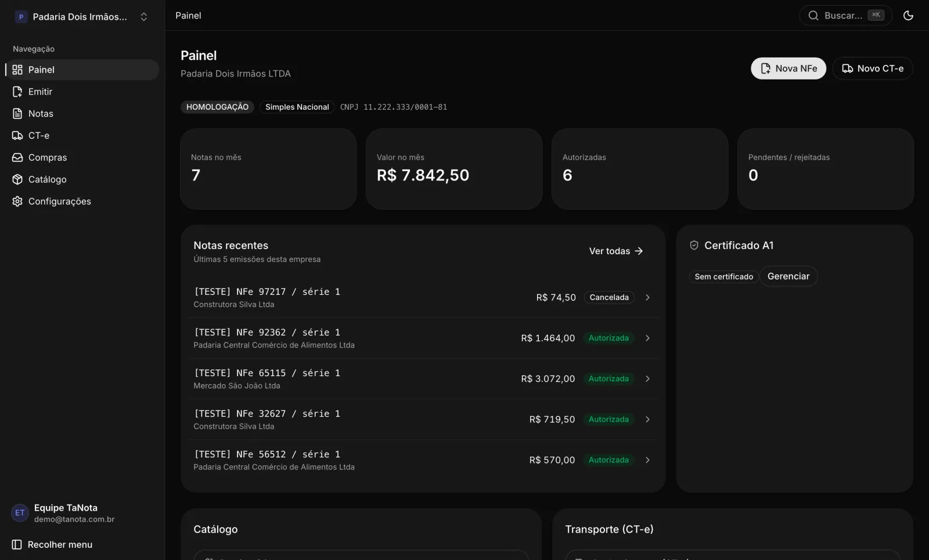Expand NFe 32627 row chevron

[x=647, y=420]
